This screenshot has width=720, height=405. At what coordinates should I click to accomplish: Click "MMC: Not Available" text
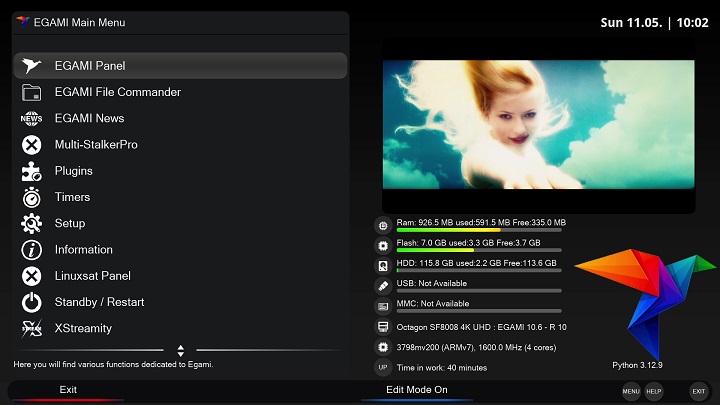pyautogui.click(x=433, y=304)
